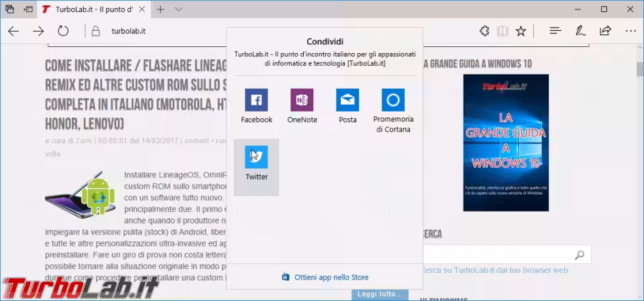
Task: Click the turbolab.it address bar
Action: coord(129,32)
